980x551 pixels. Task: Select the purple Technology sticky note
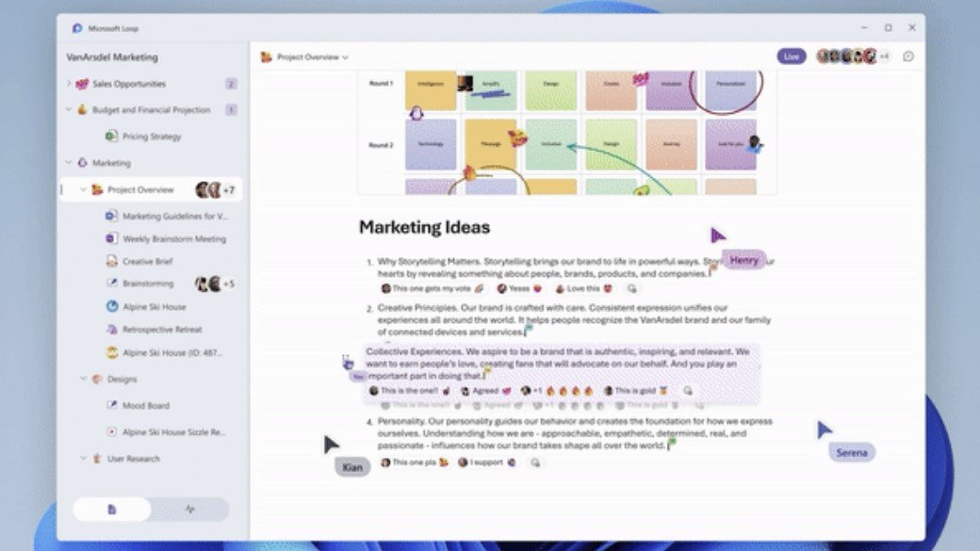point(431,145)
